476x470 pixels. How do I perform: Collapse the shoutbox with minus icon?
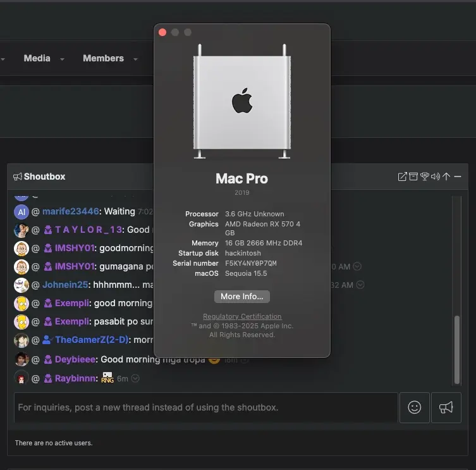(x=458, y=176)
